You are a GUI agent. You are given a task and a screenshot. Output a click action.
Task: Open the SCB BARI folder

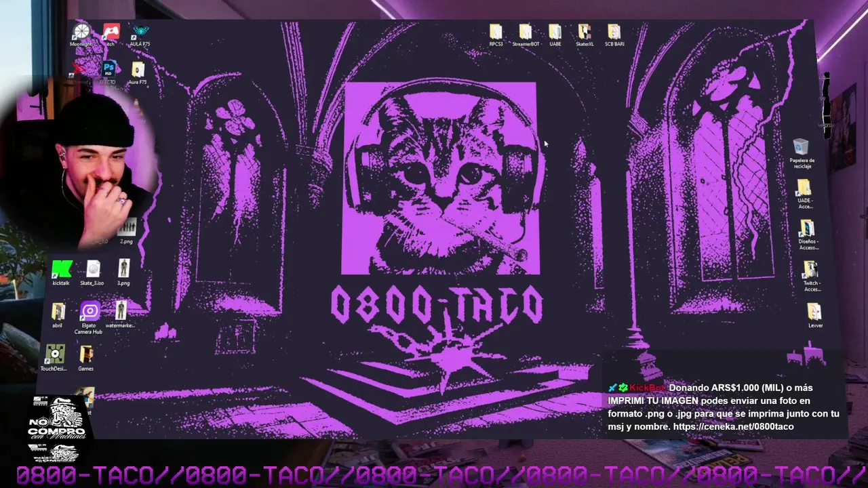pos(614,35)
